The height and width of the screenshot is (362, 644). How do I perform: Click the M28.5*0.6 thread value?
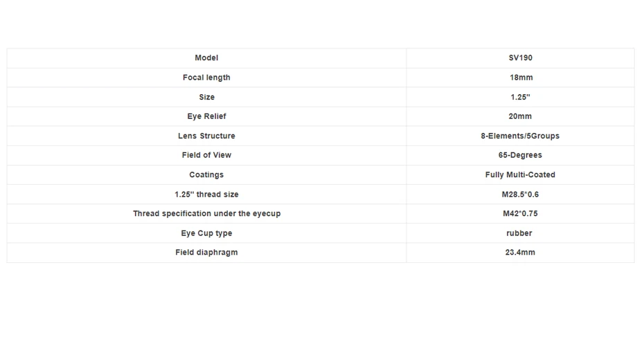coord(520,194)
